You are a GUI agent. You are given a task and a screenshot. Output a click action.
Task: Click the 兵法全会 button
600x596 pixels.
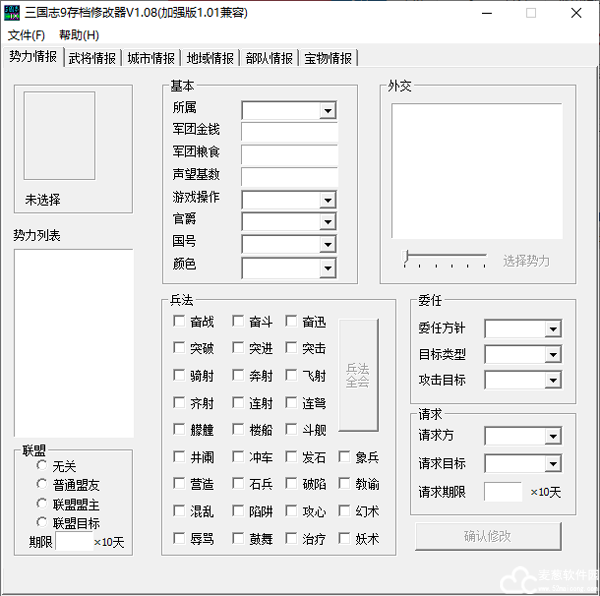pos(358,375)
